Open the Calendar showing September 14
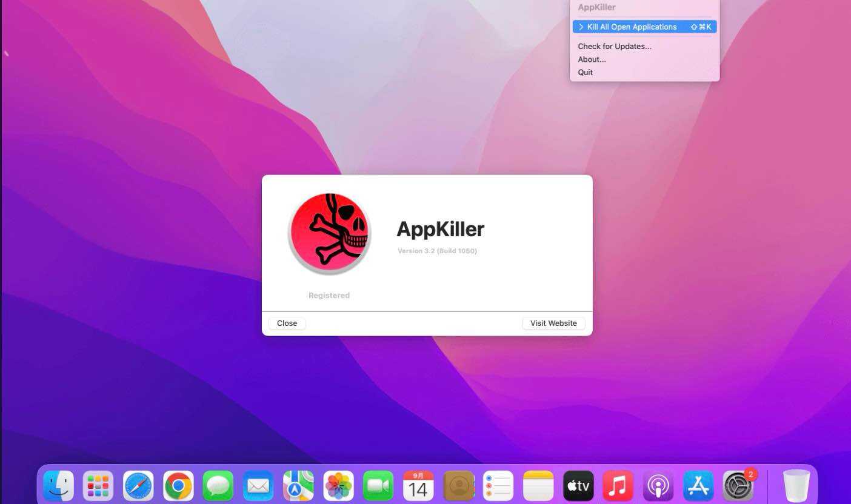851x504 pixels. (418, 485)
